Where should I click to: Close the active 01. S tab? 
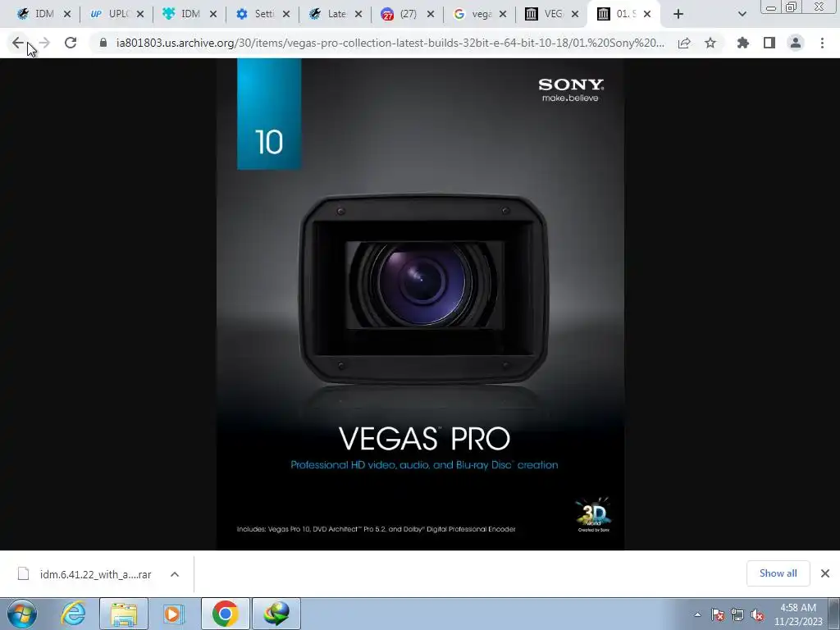coord(647,14)
